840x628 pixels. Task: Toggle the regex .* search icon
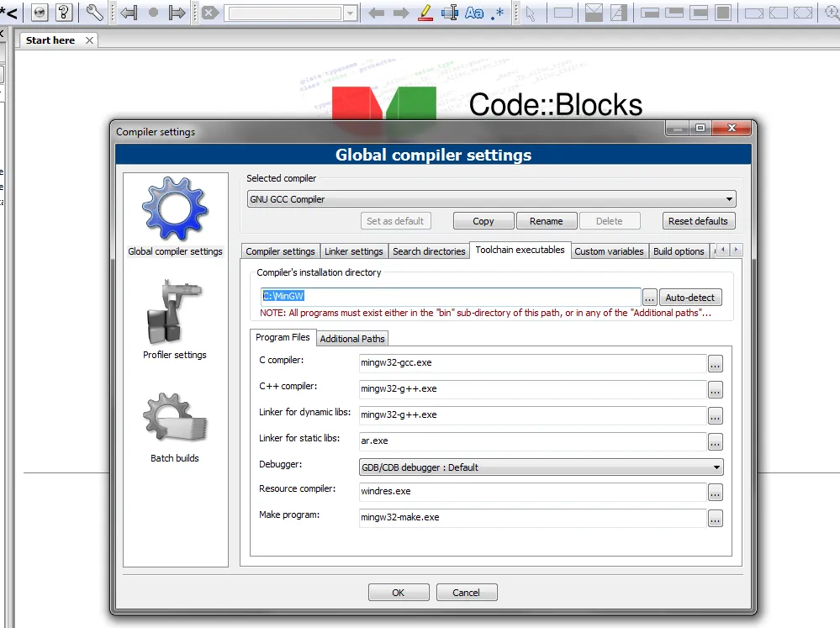click(x=498, y=13)
